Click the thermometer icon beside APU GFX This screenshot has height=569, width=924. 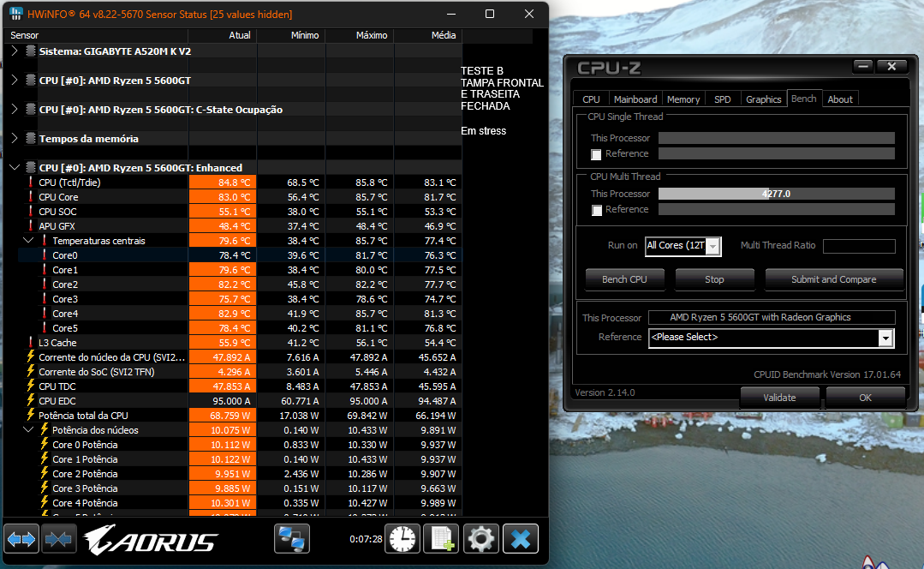(x=31, y=226)
